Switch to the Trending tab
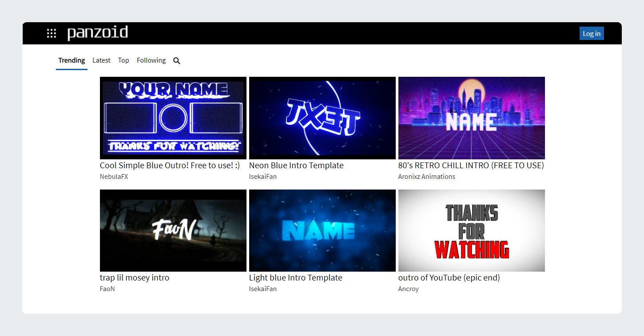The width and height of the screenshot is (644, 336). [x=72, y=60]
